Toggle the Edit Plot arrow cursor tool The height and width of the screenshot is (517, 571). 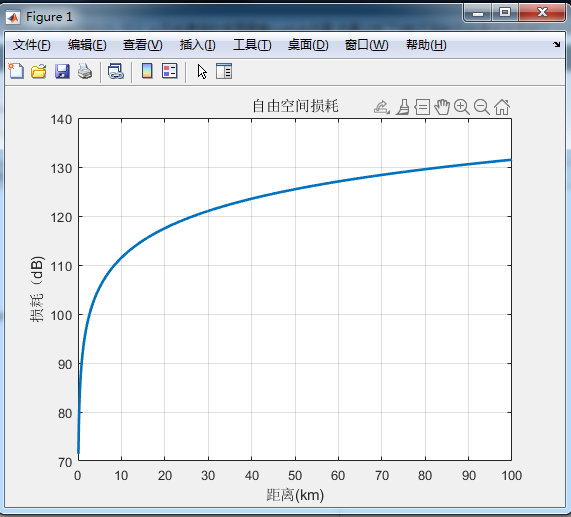202,71
